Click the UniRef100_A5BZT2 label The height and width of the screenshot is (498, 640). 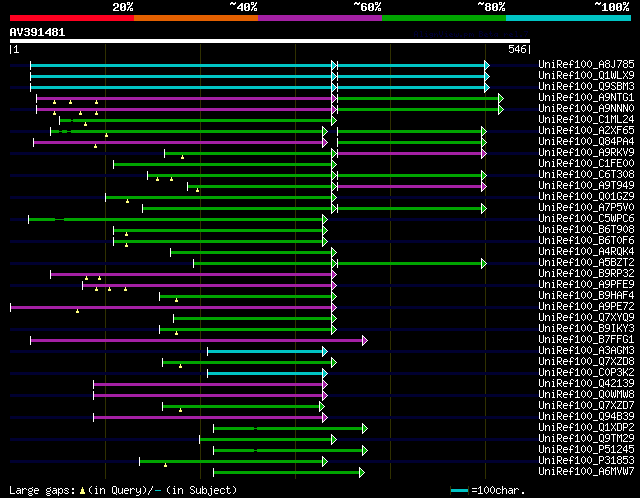coord(586,263)
